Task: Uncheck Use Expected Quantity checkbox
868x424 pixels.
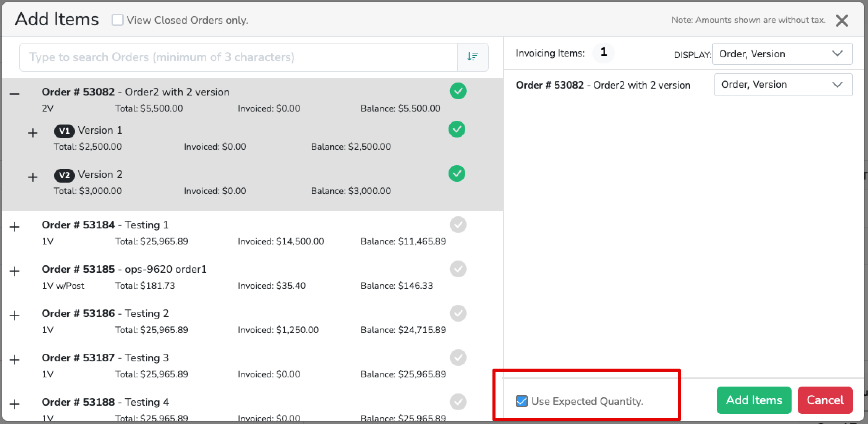Action: 521,401
